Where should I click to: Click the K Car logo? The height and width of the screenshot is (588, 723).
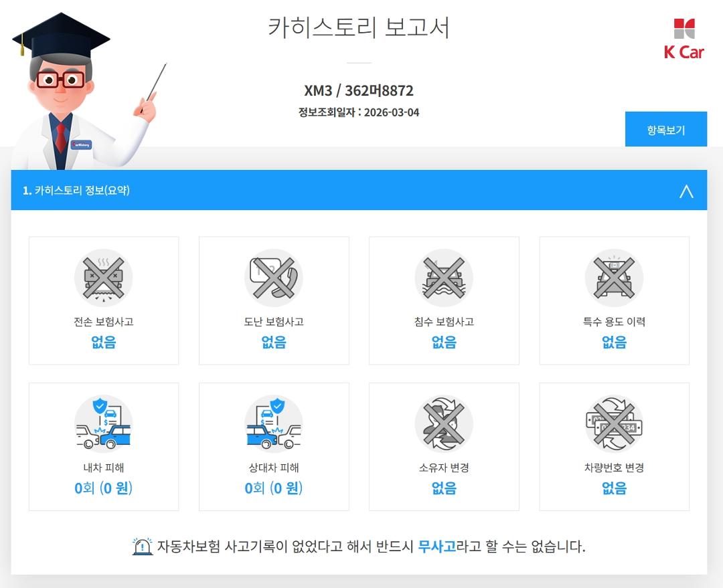pos(684,39)
